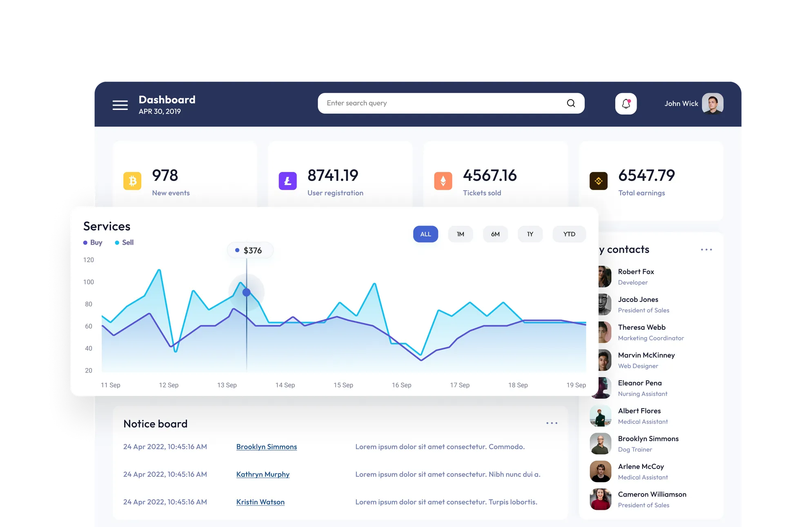Focus the Enter search query field

click(x=441, y=103)
